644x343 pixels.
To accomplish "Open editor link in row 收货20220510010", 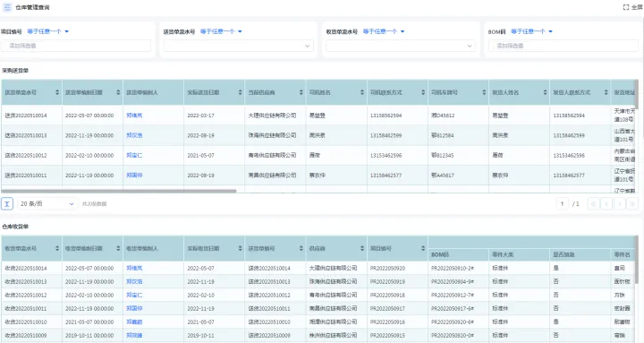I will tap(134, 322).
